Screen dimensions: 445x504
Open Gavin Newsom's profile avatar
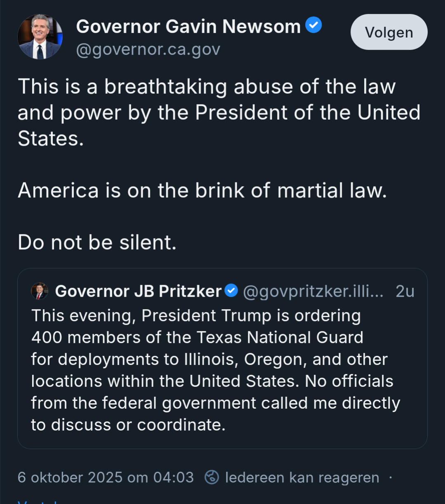(40, 37)
